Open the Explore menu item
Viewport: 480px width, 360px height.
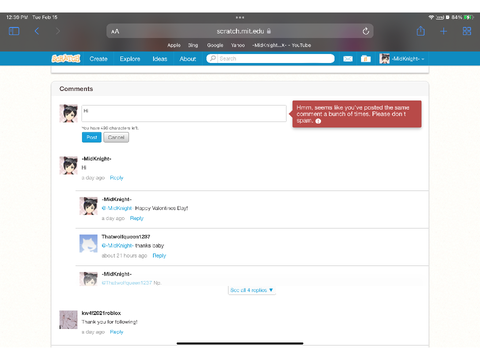click(130, 59)
